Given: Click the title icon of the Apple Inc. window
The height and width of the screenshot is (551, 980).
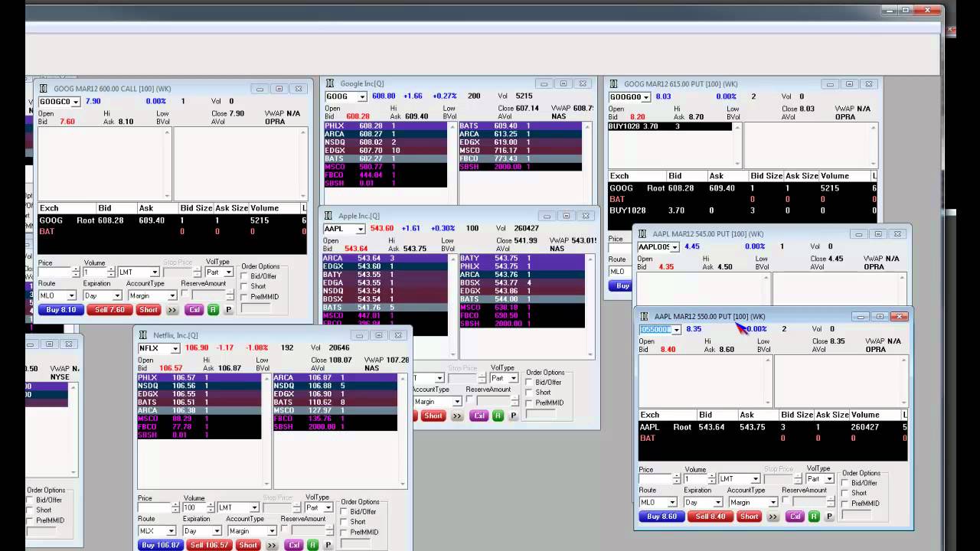Looking at the screenshot, I should [328, 216].
